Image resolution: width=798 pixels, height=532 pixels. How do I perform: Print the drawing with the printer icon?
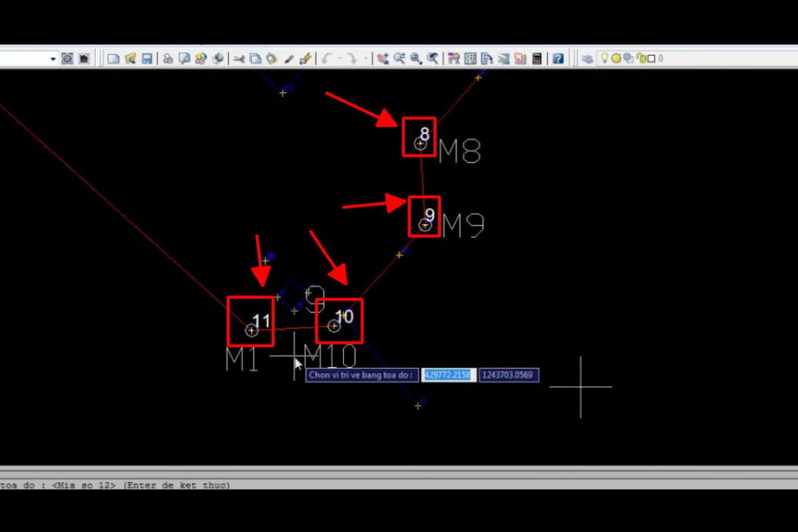pyautogui.click(x=168, y=58)
